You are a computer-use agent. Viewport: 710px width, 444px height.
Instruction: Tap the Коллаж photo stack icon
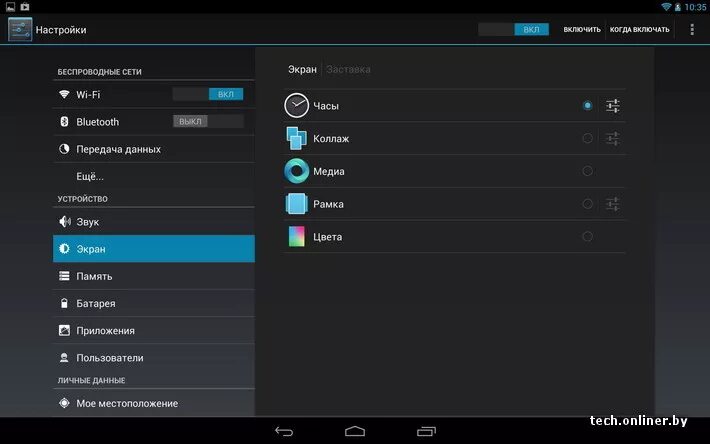coord(296,138)
